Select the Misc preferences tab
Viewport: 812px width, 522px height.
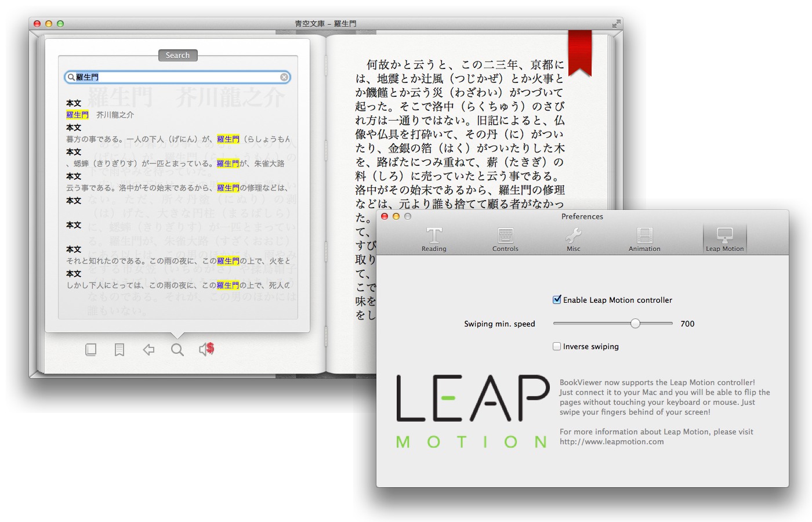point(574,239)
